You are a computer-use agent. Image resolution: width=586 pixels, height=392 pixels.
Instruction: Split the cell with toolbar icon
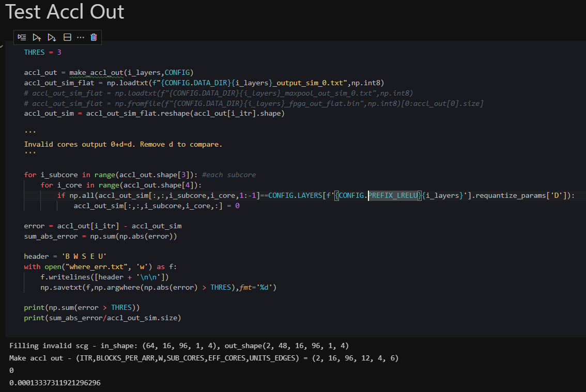coord(67,37)
